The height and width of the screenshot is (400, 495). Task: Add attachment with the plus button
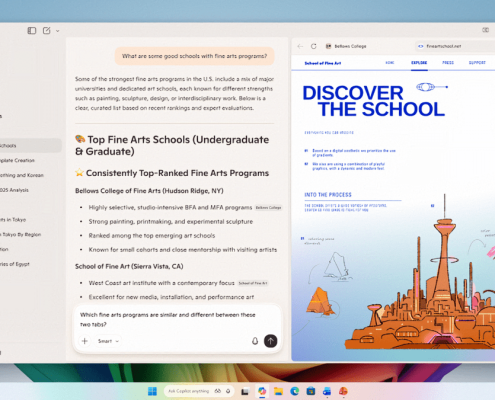(85, 341)
